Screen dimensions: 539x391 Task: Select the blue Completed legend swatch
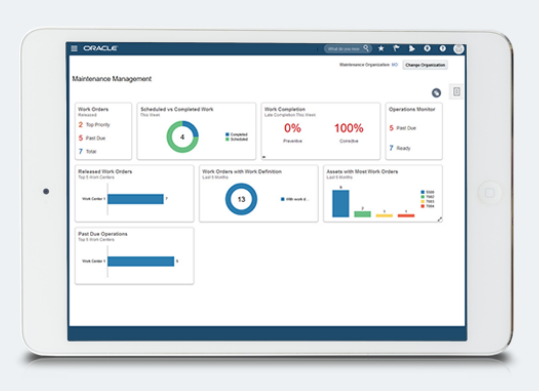click(x=227, y=134)
